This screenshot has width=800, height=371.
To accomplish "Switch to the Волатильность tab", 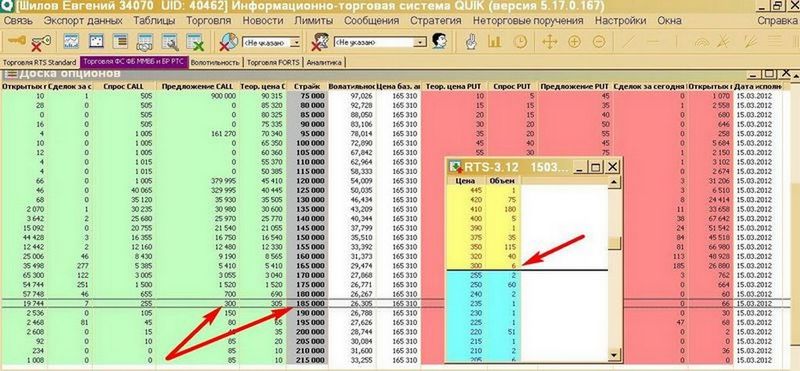I will pos(215,63).
